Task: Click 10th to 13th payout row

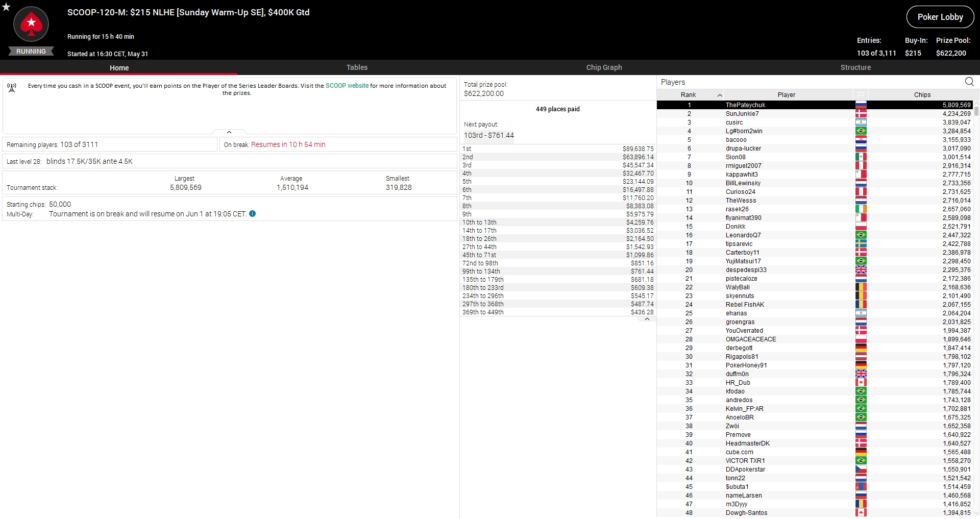Action: click(x=558, y=223)
